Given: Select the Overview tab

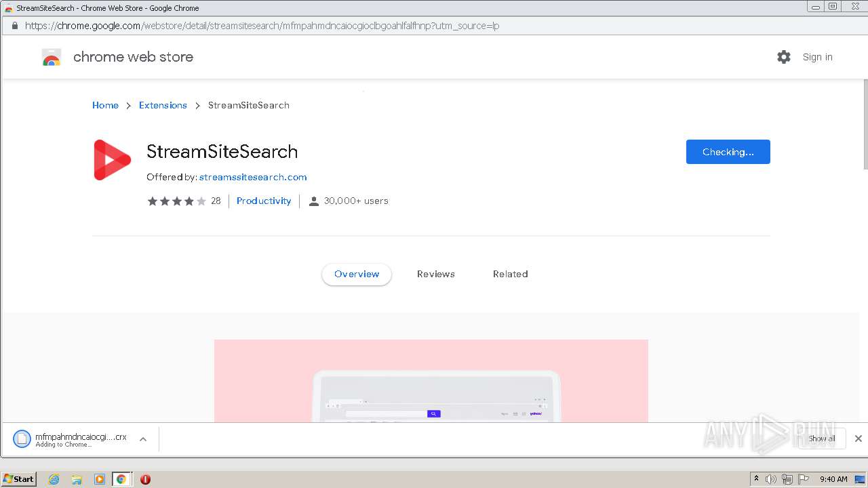Looking at the screenshot, I should pyautogui.click(x=357, y=274).
